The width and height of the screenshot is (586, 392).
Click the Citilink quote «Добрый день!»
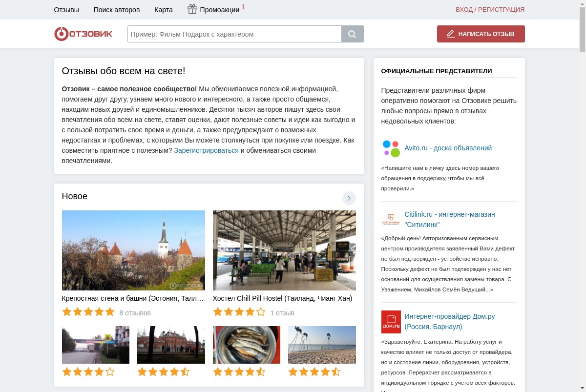click(x=447, y=264)
